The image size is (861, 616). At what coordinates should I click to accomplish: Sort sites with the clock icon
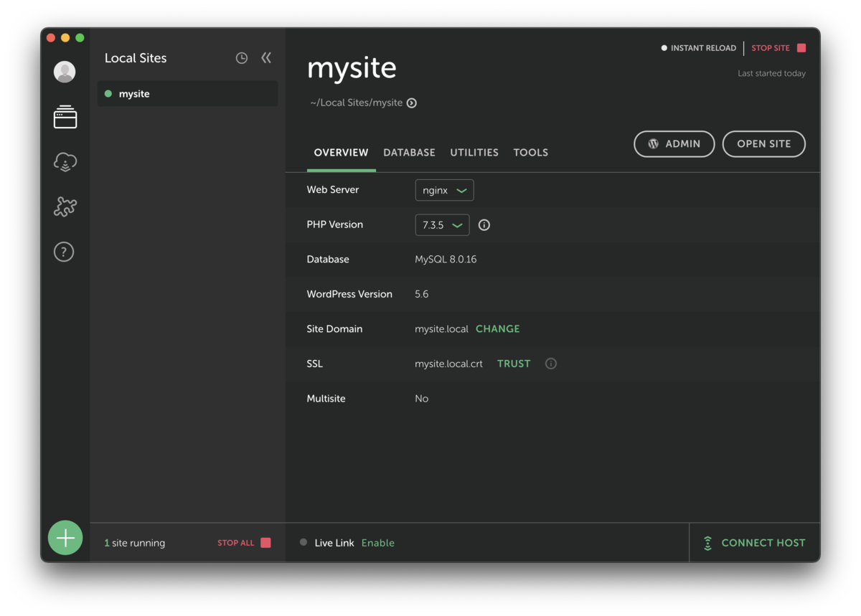click(x=242, y=58)
